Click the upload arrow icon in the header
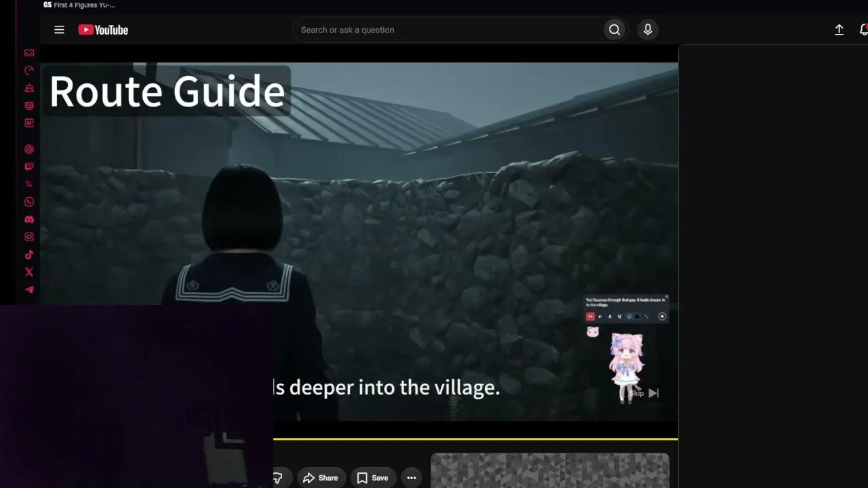 pos(839,30)
